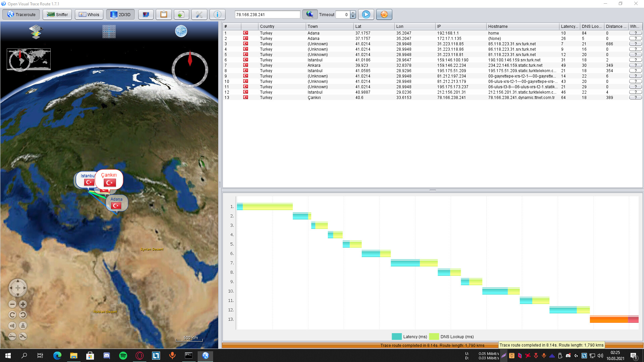This screenshot has height=362, width=644.
Task: Decrease the Timeout with down stepper
Action: click(x=353, y=16)
